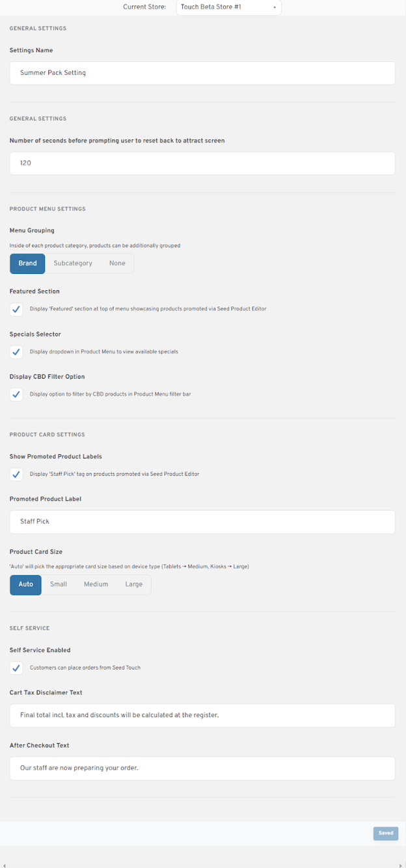Toggle the Featured Section checkbox
The image size is (406, 868).
[16, 309]
